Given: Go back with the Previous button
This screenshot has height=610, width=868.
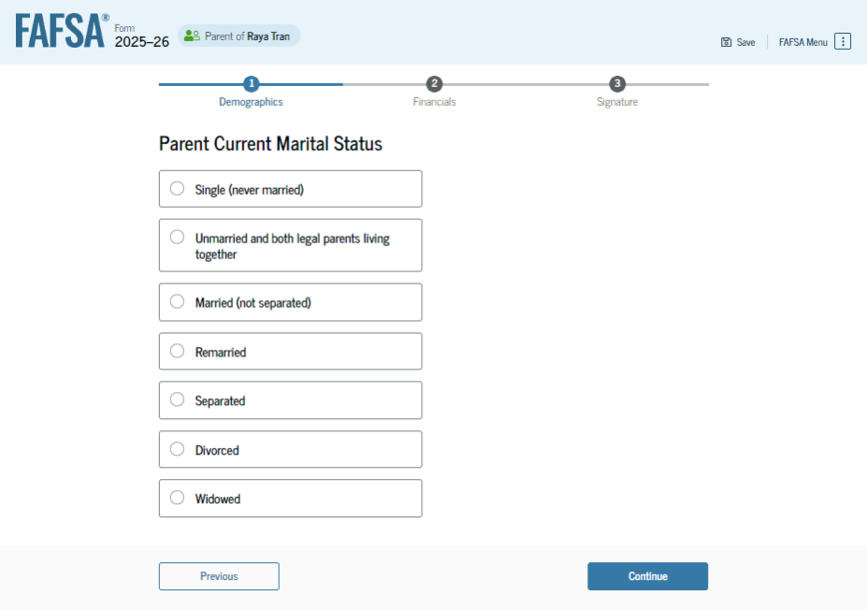Looking at the screenshot, I should (219, 576).
